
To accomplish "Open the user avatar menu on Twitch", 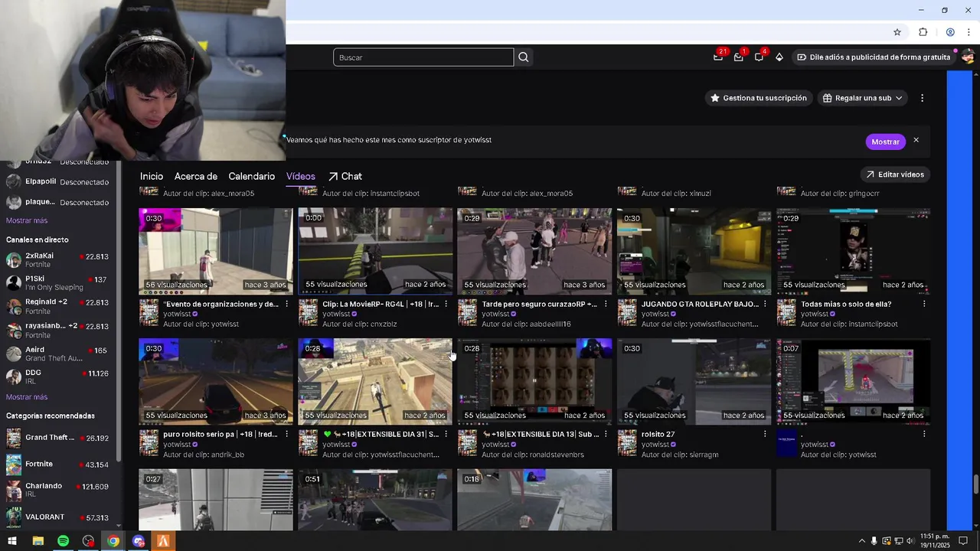I will tap(968, 57).
